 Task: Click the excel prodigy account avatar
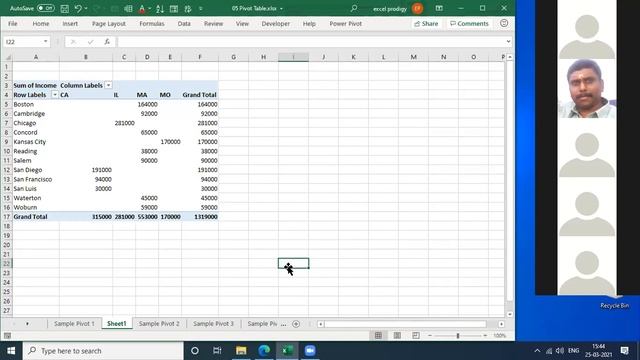[417, 8]
